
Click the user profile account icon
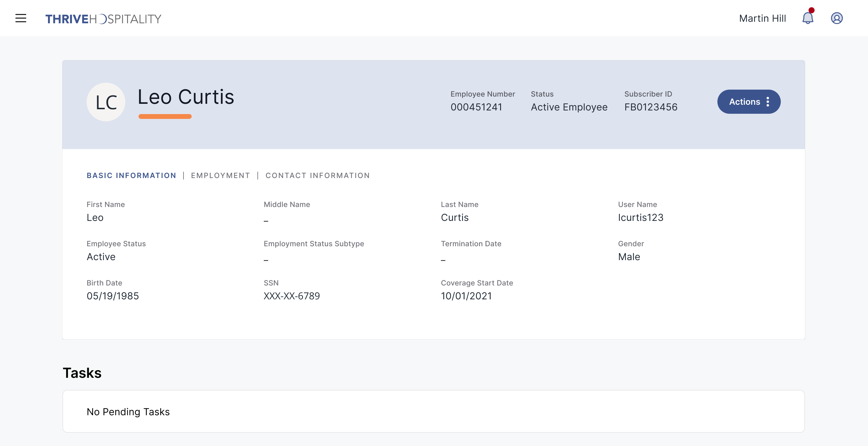click(836, 18)
